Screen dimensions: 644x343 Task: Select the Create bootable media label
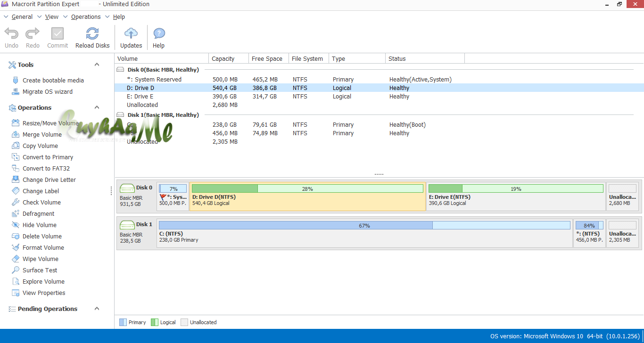(53, 80)
